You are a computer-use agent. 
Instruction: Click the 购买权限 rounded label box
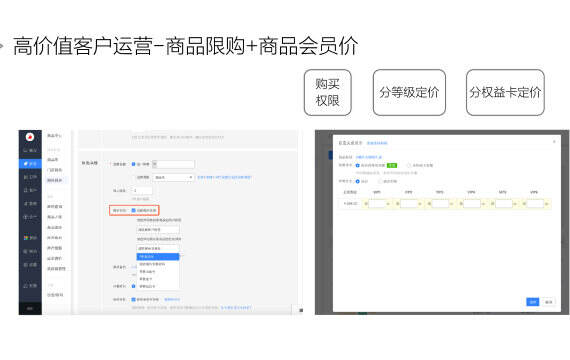click(x=328, y=93)
